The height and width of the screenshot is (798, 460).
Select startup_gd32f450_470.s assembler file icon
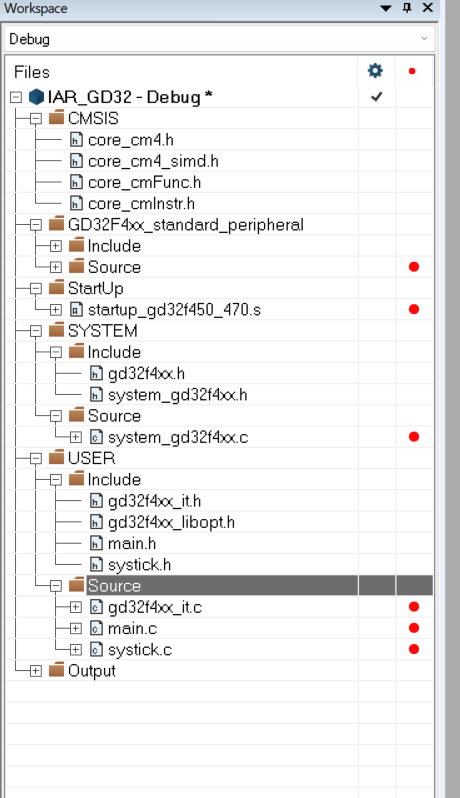(76, 309)
